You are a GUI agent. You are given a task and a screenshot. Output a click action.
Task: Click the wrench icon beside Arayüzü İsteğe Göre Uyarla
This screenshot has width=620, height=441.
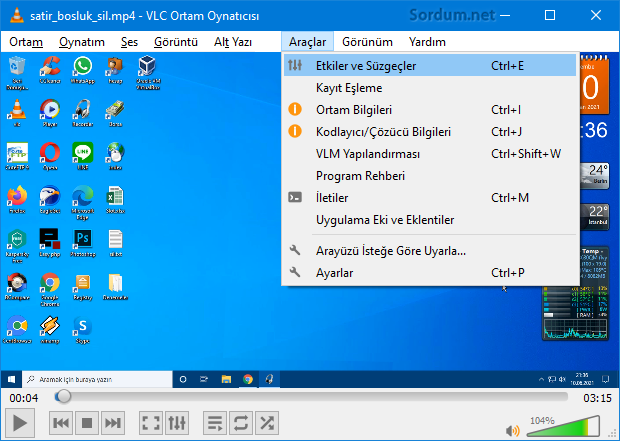coord(295,250)
